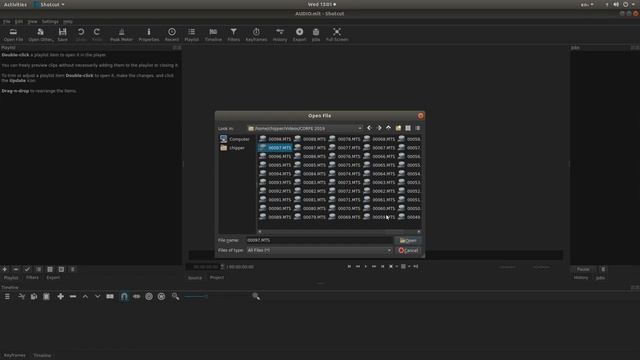640x360 pixels.
Task: Open the Filters panel from toolbar
Action: 233,34
